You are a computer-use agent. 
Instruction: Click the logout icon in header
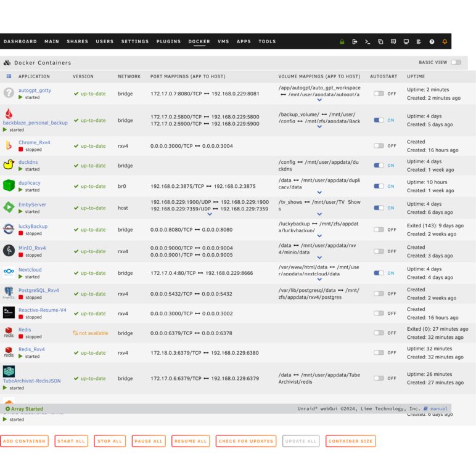pyautogui.click(x=355, y=42)
